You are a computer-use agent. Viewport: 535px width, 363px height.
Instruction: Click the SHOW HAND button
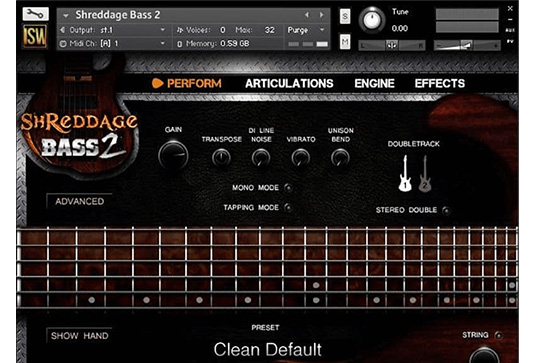point(79,336)
